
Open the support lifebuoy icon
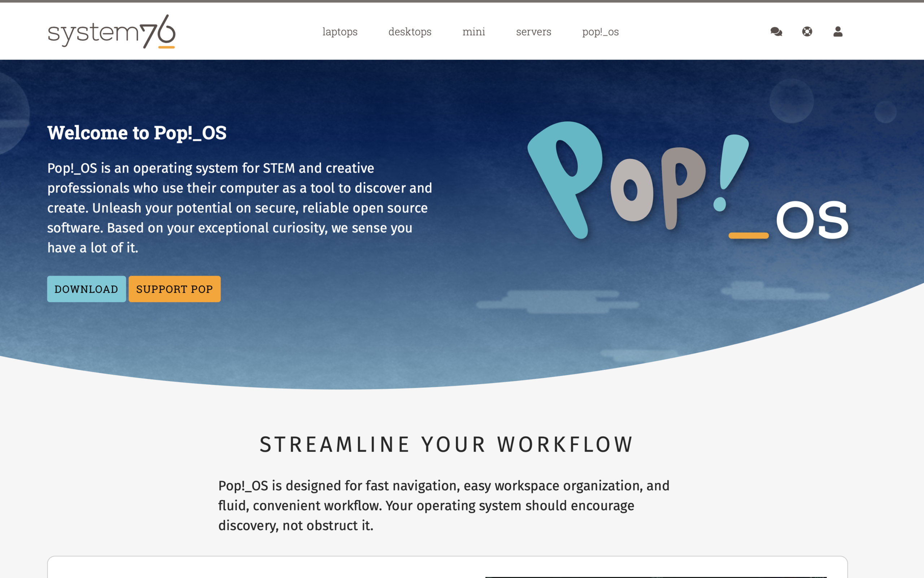pyautogui.click(x=807, y=32)
